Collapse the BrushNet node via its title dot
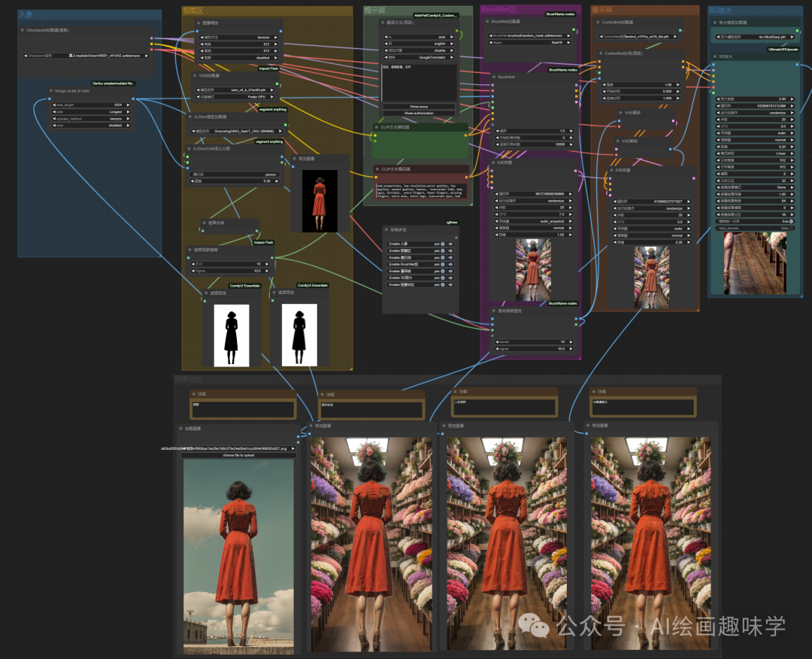Image resolution: width=812 pixels, height=659 pixels. (494, 77)
